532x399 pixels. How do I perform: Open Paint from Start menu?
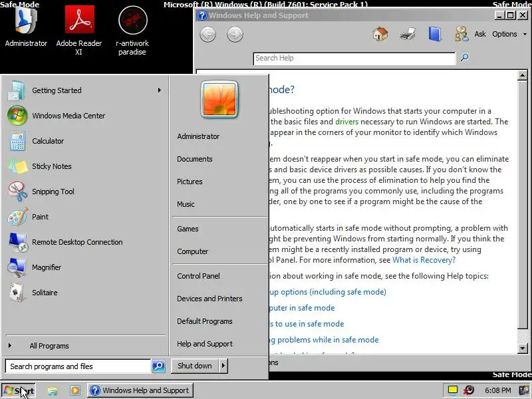pos(85,217)
